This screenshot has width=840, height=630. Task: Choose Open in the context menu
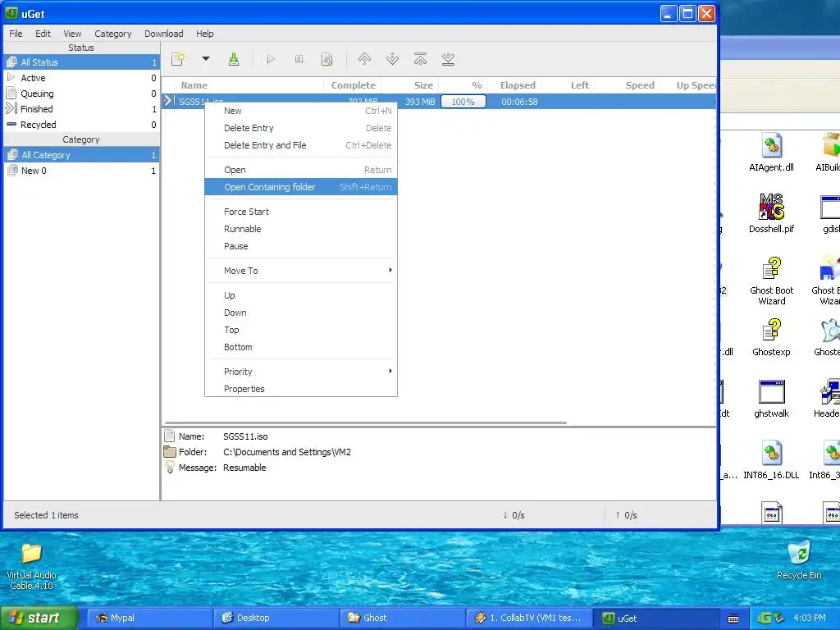coord(301,170)
